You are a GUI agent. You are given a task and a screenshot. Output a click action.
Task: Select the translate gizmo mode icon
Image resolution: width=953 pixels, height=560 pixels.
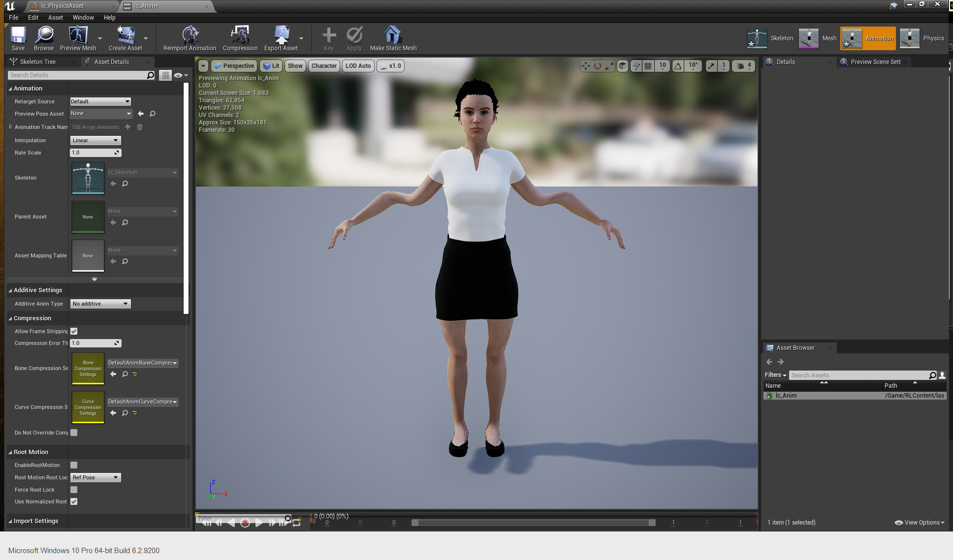[x=585, y=66]
